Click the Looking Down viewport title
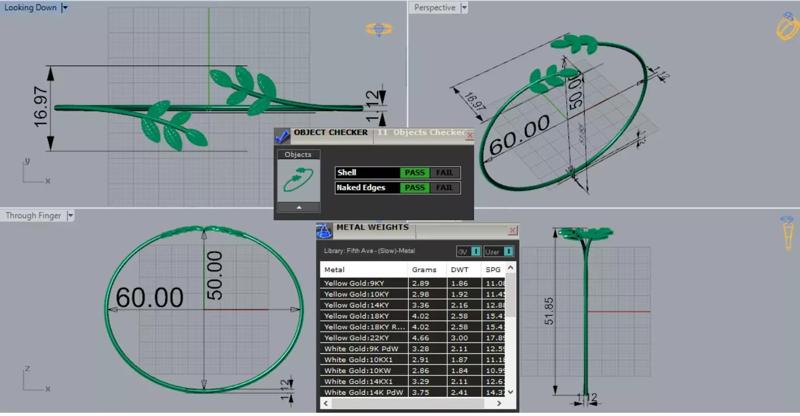The image size is (800, 416). (x=30, y=8)
